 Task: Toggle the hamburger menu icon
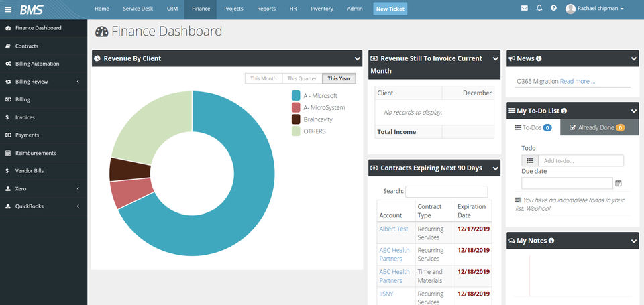pos(8,10)
